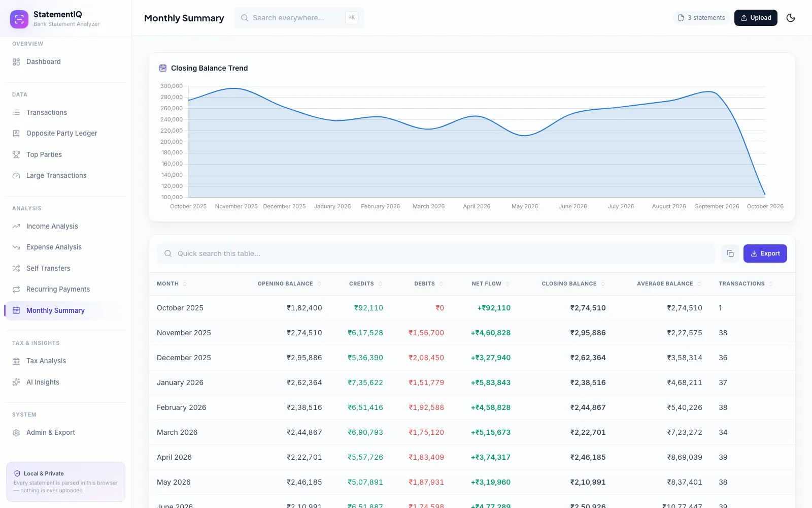The width and height of the screenshot is (812, 508).
Task: Click the October 2025 row label
Action: point(180,308)
